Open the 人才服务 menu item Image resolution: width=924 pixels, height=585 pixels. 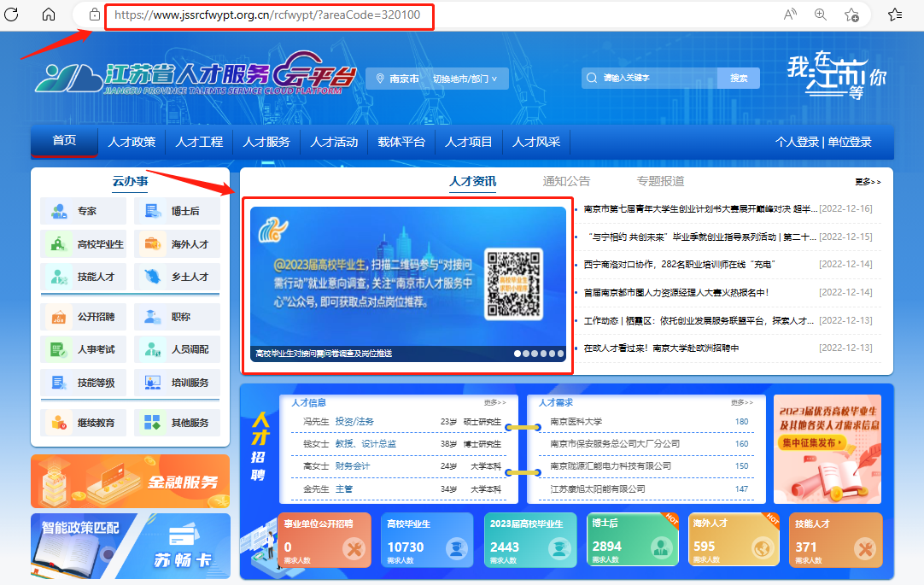[x=266, y=142]
